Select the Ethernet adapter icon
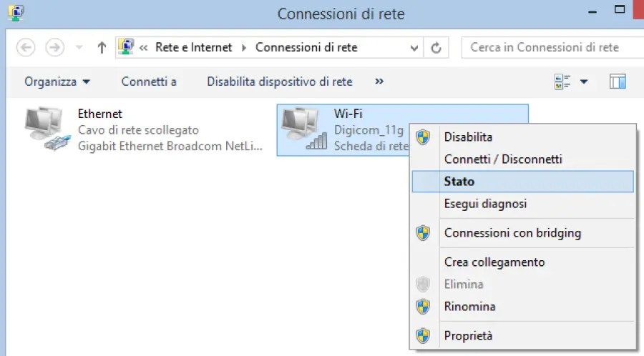Viewport: 644px width, 356px height. [x=47, y=129]
